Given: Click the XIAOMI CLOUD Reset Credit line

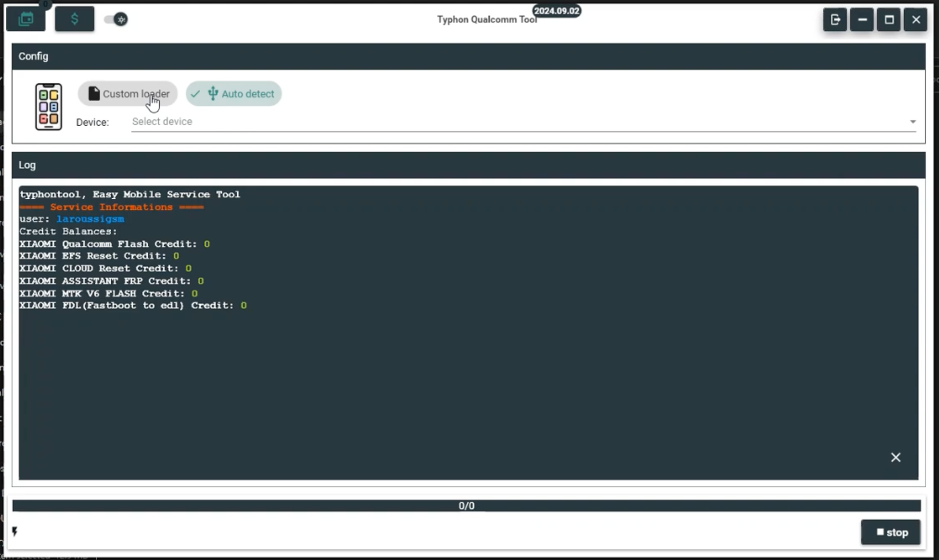Looking at the screenshot, I should (105, 268).
